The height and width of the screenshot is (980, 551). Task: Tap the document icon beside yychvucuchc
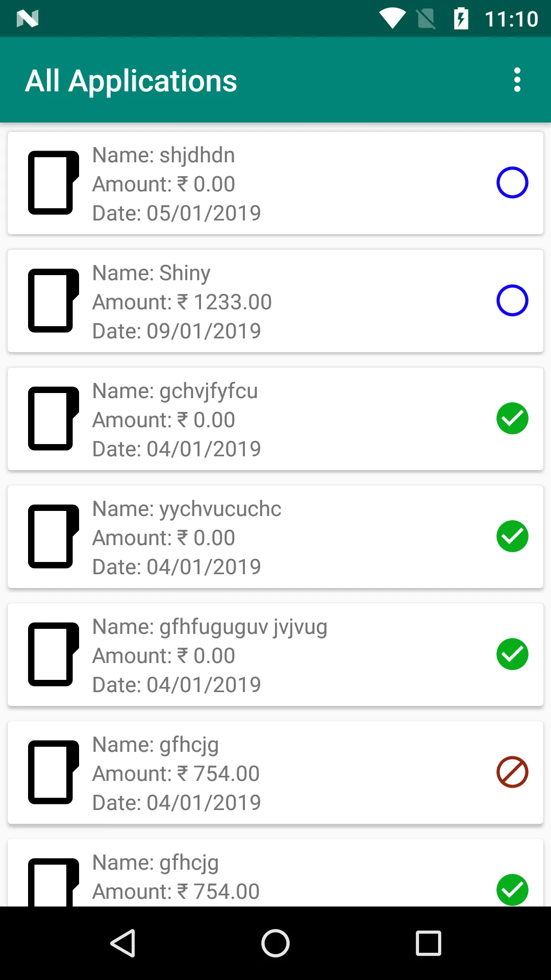[x=53, y=536]
